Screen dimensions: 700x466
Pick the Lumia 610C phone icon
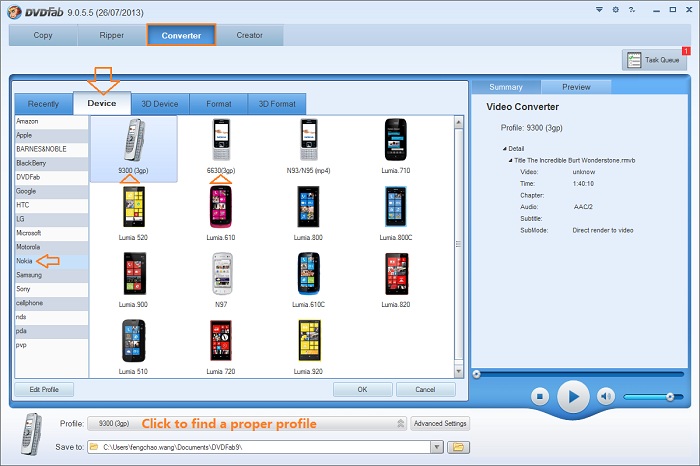(x=308, y=274)
